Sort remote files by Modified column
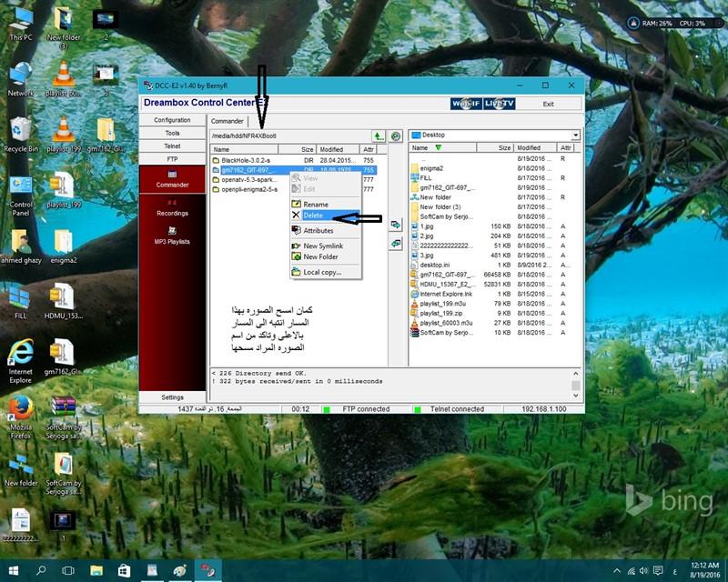The height and width of the screenshot is (582, 728). (x=338, y=149)
